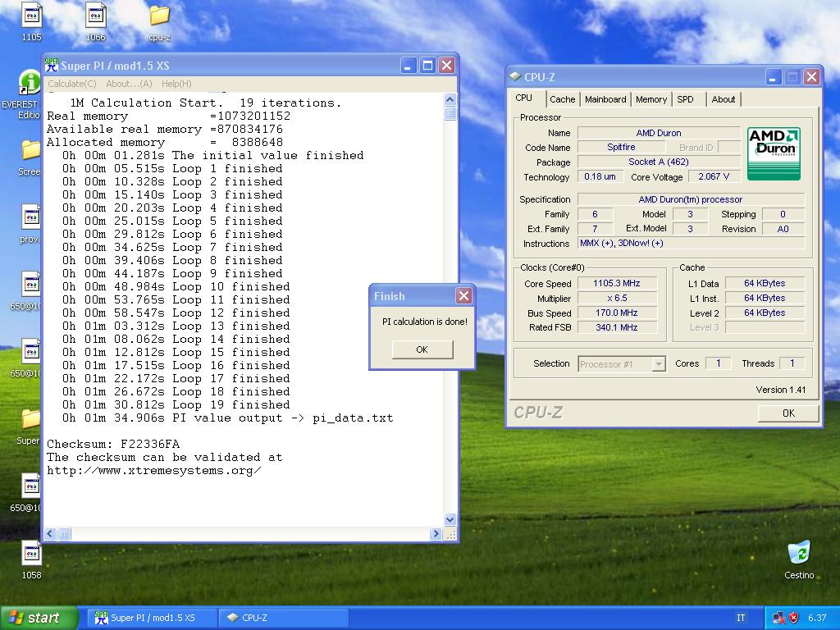This screenshot has width=840, height=630.
Task: Click Super PI horizontal scrollbar left arrow
Action: (50, 533)
